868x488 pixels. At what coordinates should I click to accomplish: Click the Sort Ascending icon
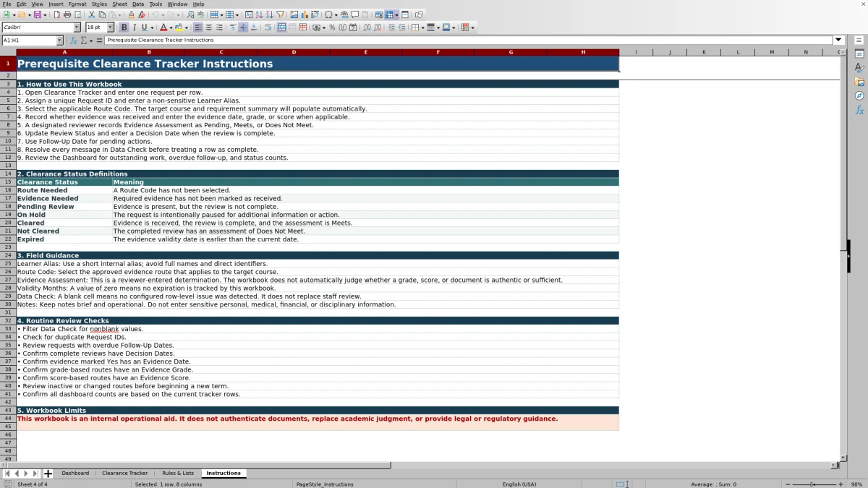[259, 14]
